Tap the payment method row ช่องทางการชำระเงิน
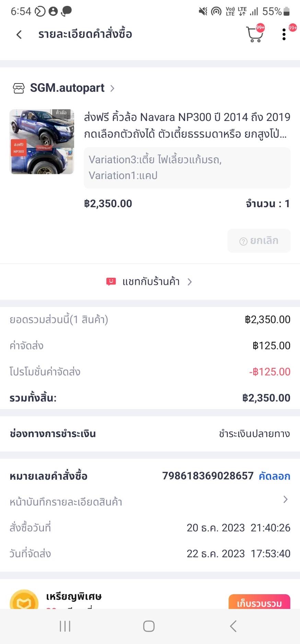The height and width of the screenshot is (644, 300). click(150, 434)
